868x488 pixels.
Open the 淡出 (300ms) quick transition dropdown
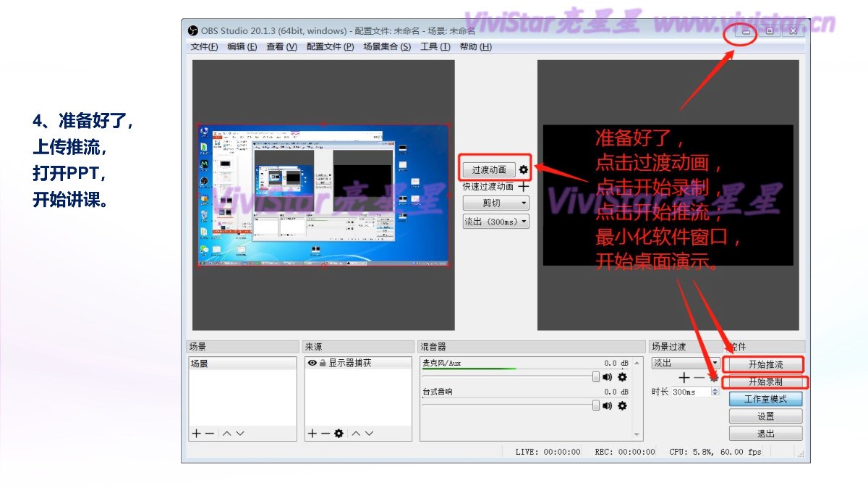496,222
